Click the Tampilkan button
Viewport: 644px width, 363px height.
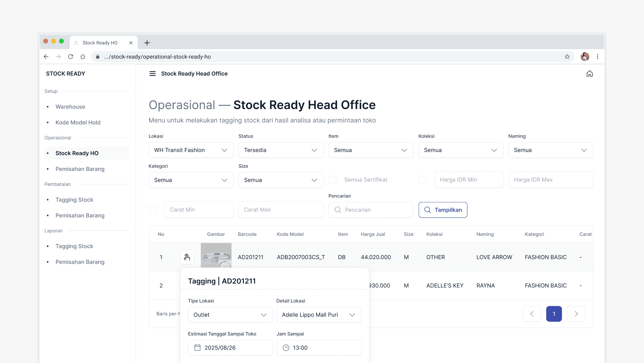pos(443,210)
